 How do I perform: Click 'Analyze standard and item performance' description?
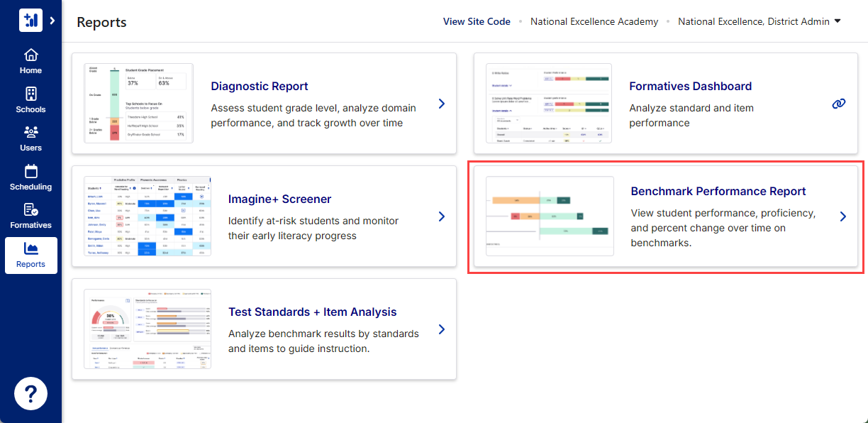691,116
